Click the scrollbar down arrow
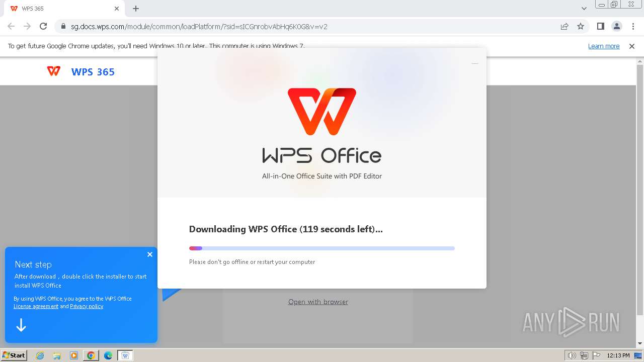 coord(640,344)
